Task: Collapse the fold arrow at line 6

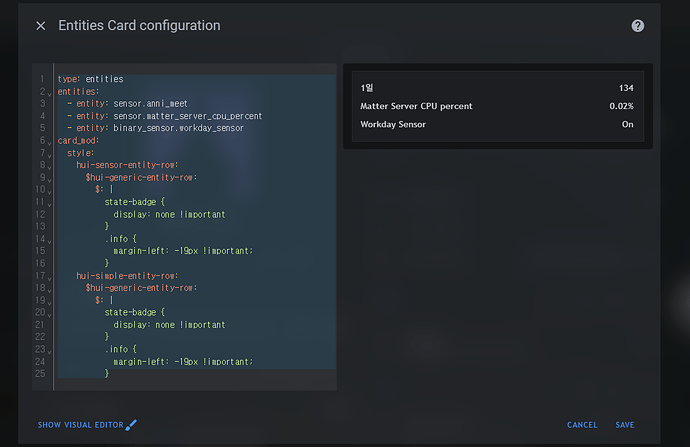Action: (49, 143)
